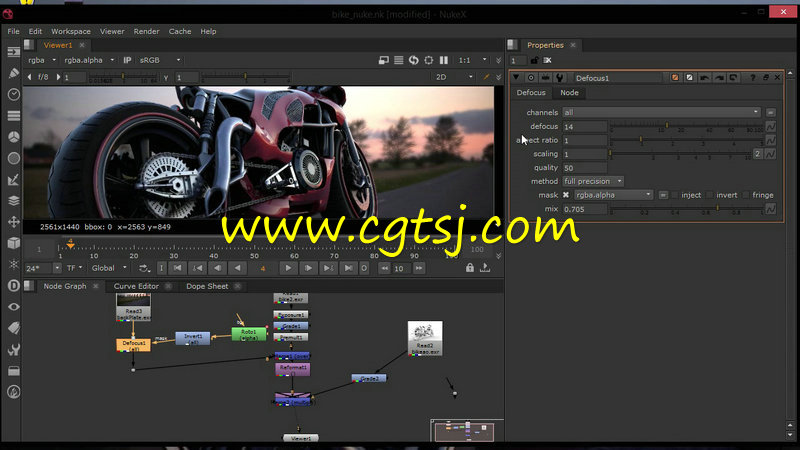Click the mix slider track
Viewport: 800px width, 450px height.
687,209
